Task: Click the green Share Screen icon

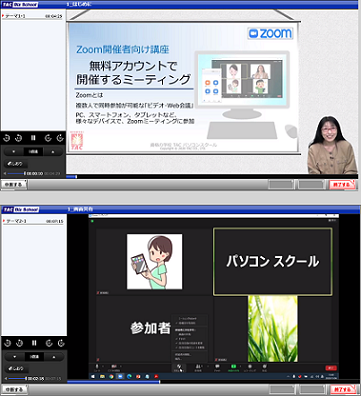Action: click(x=234, y=367)
